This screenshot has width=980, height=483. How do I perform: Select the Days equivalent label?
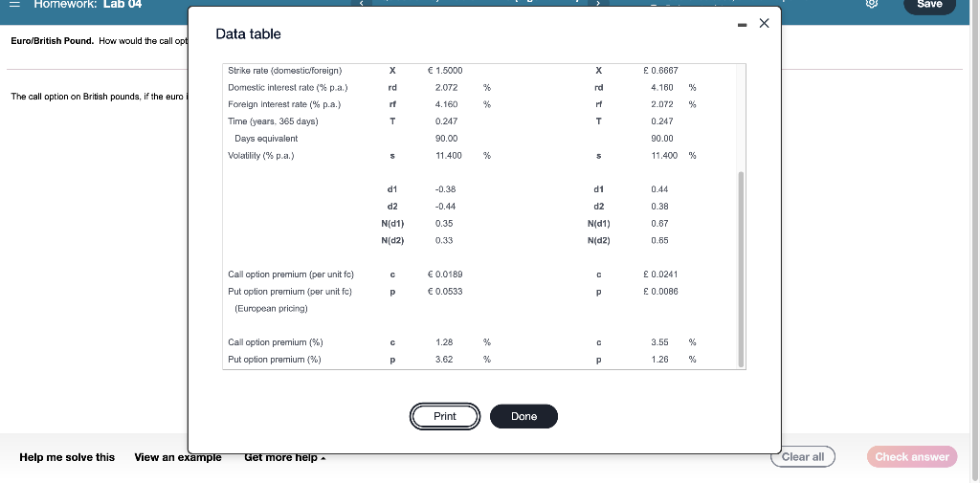click(266, 138)
